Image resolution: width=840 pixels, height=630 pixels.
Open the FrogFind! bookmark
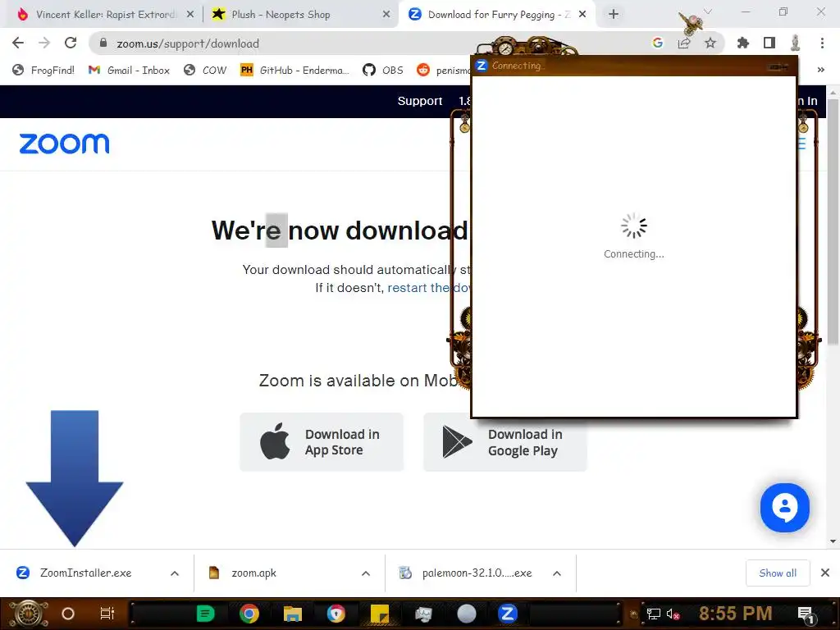coord(43,71)
